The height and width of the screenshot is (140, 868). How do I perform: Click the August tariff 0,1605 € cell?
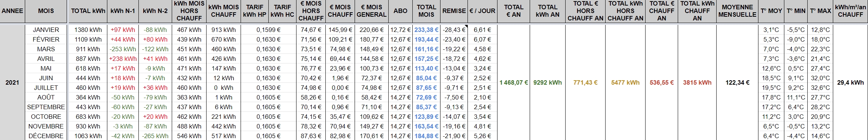(268, 97)
